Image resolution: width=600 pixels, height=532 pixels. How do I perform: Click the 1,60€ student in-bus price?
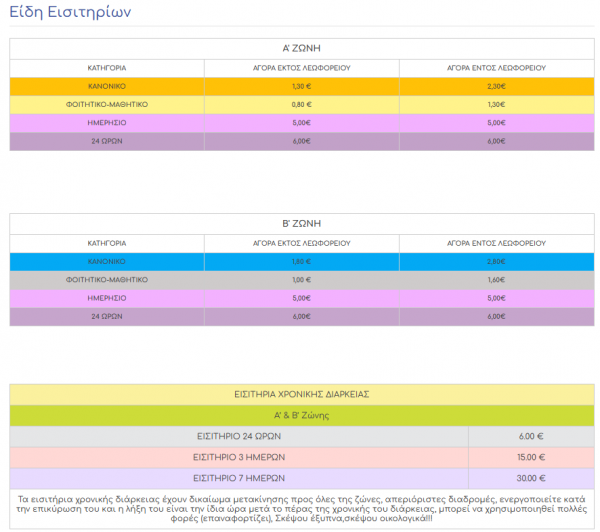pos(496,280)
